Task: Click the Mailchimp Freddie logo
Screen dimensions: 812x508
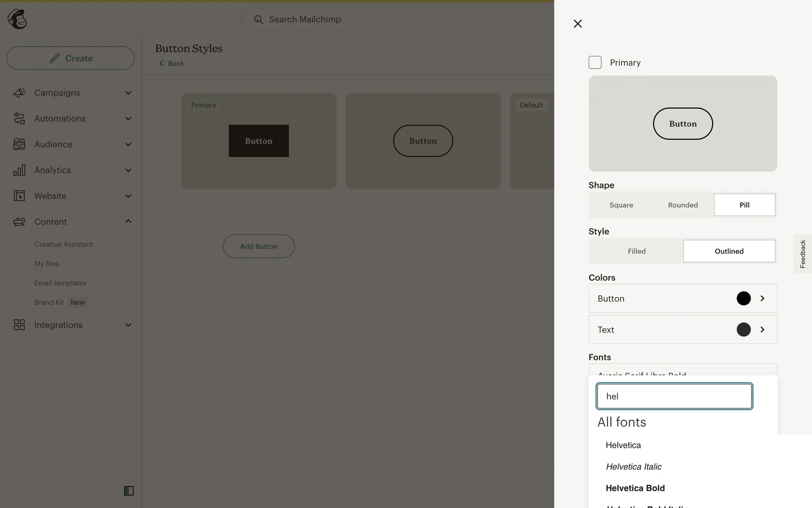Action: point(17,19)
